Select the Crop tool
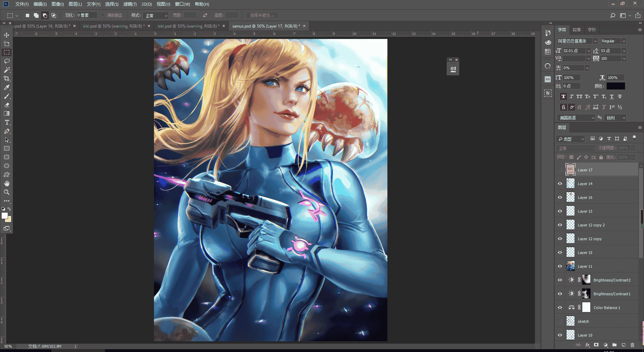The height and width of the screenshot is (352, 644). coord(7,79)
